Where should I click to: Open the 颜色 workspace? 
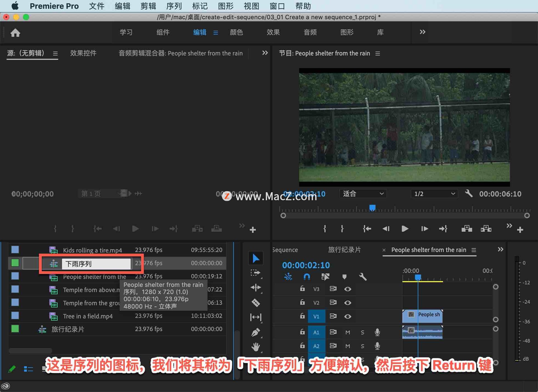(x=236, y=32)
